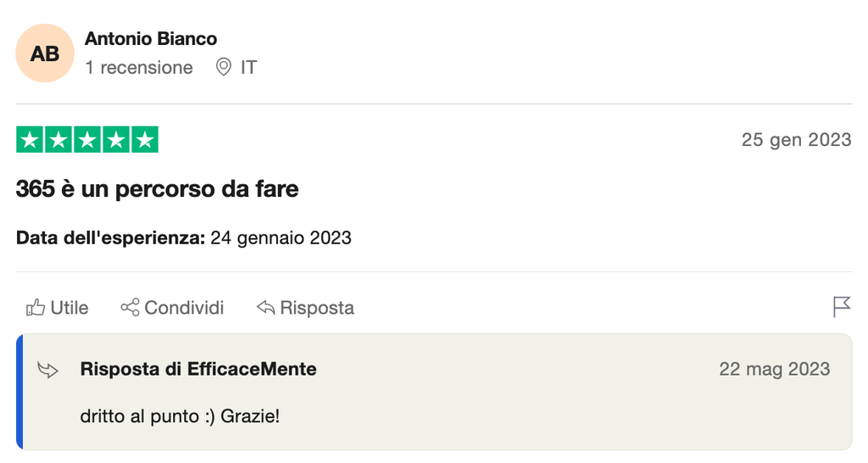Click the "Condividi" label text
Screen dimensions: 868x463
tap(184, 307)
